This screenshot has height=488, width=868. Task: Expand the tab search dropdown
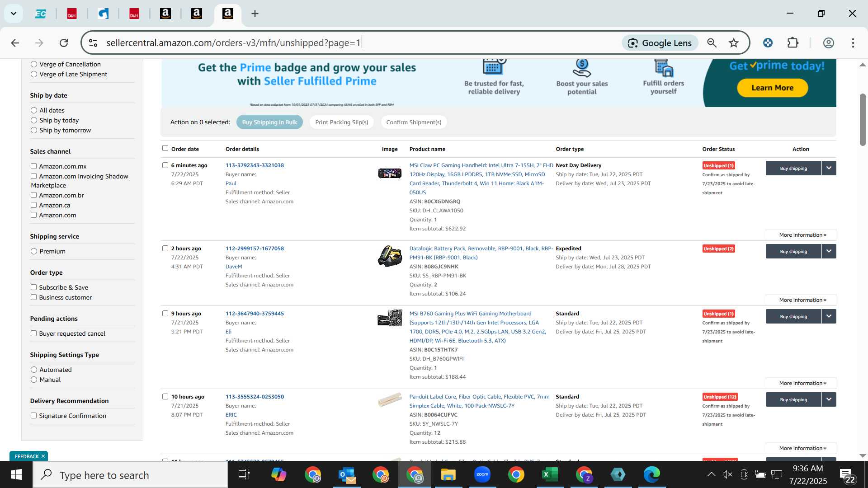coord(14,14)
